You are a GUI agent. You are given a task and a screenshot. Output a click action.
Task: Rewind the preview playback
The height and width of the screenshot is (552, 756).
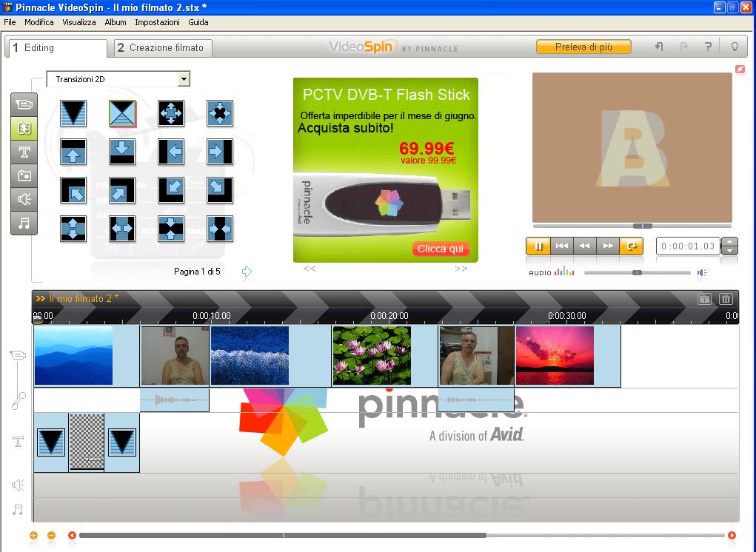[x=585, y=246]
